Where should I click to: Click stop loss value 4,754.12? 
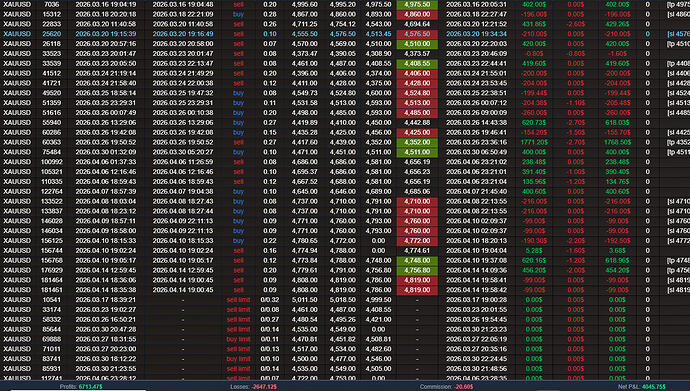[x=343, y=24]
